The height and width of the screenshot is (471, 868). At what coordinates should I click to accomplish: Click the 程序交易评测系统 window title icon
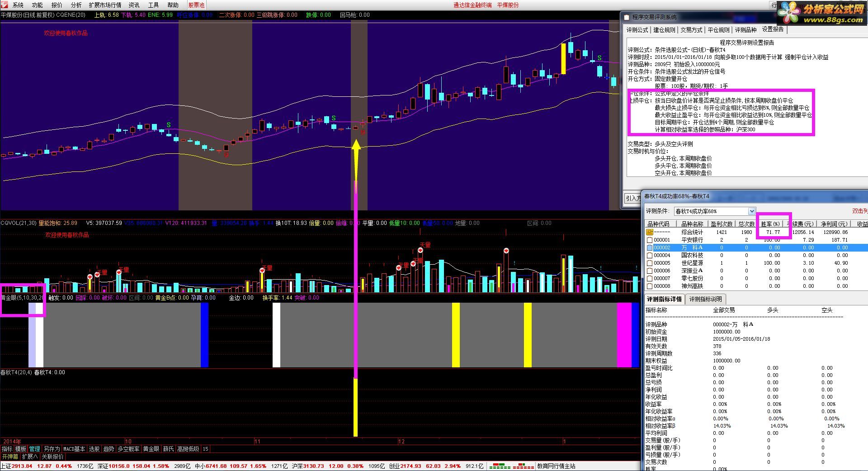click(x=627, y=17)
